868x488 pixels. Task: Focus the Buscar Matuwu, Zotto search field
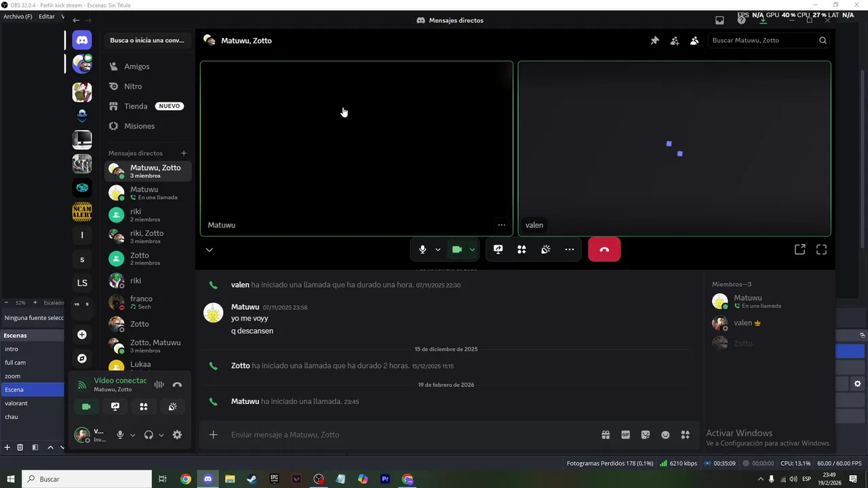(x=769, y=41)
